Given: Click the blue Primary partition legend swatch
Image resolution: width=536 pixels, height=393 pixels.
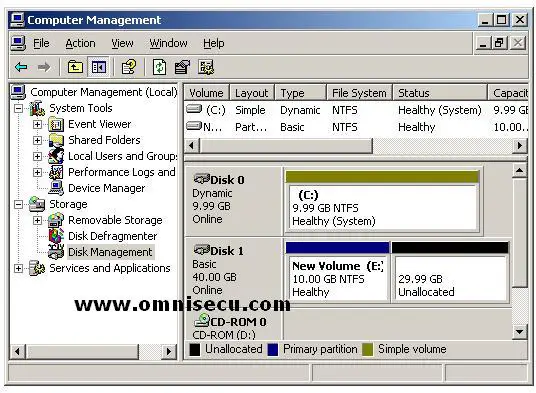Looking at the screenshot, I should (x=273, y=350).
